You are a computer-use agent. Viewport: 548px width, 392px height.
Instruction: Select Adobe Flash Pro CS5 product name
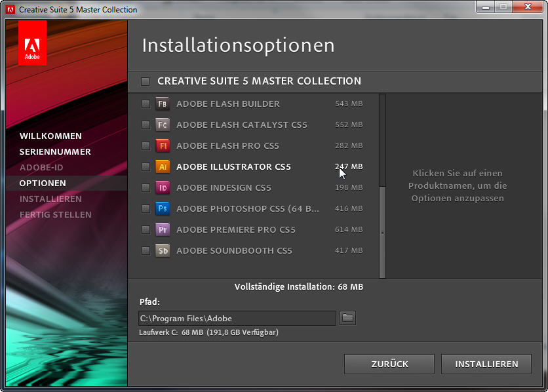click(227, 146)
